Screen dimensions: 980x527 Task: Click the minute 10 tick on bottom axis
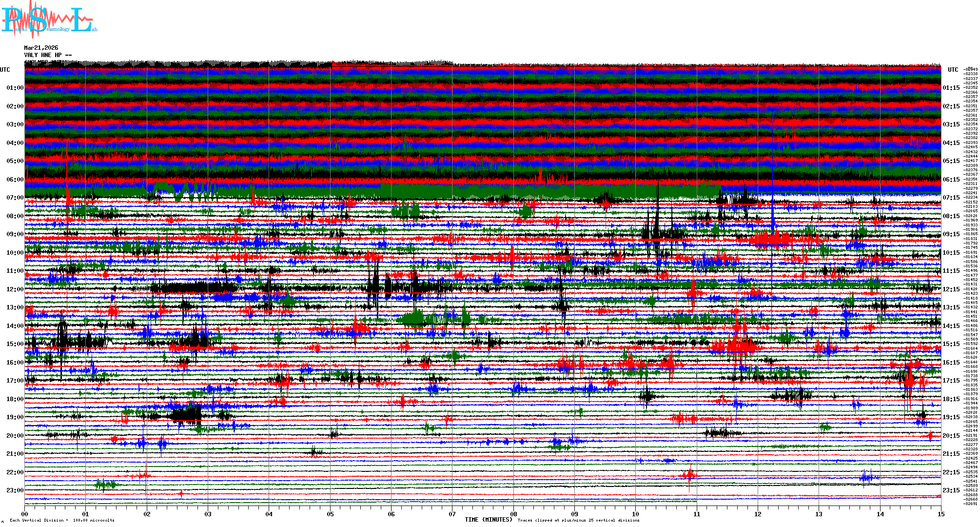(635, 514)
